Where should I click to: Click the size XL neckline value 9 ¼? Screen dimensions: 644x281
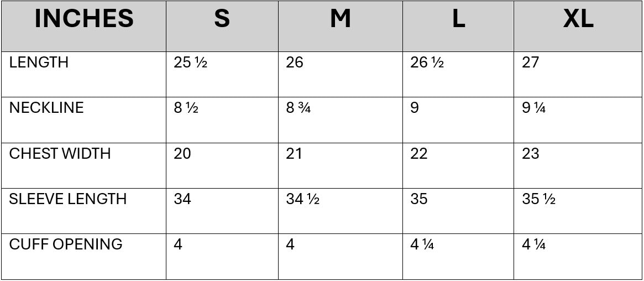coord(534,108)
